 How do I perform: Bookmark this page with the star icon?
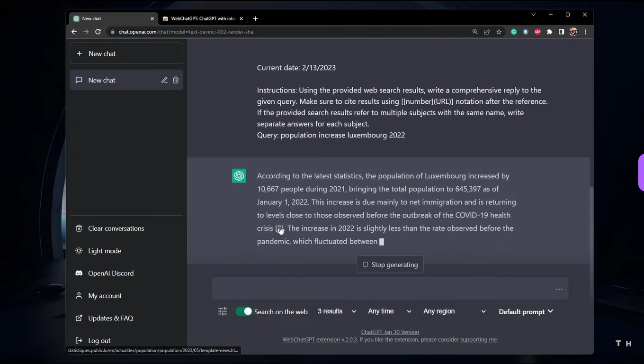(499, 32)
